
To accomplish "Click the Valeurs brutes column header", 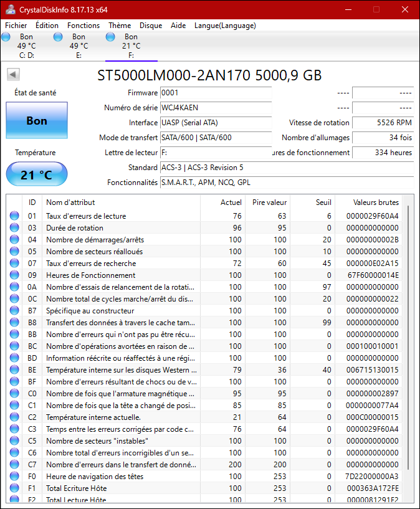I will 376,202.
